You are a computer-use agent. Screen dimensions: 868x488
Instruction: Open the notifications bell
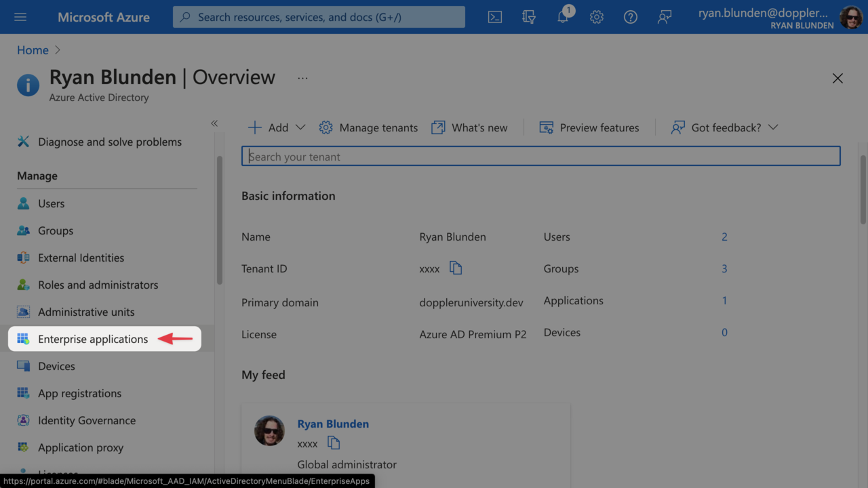564,16
